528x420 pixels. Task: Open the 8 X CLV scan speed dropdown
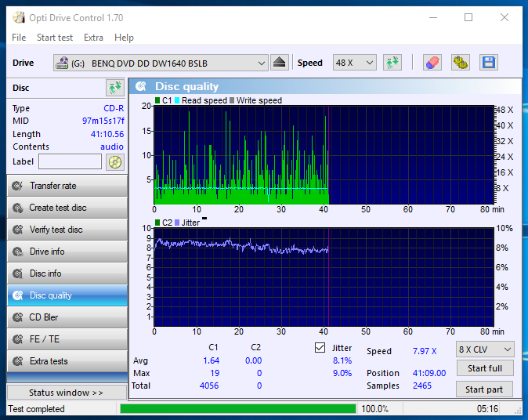(485, 349)
